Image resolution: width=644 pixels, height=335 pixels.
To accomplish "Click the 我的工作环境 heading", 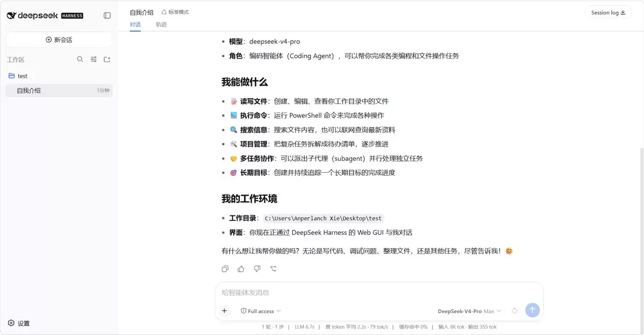I will 249,199.
